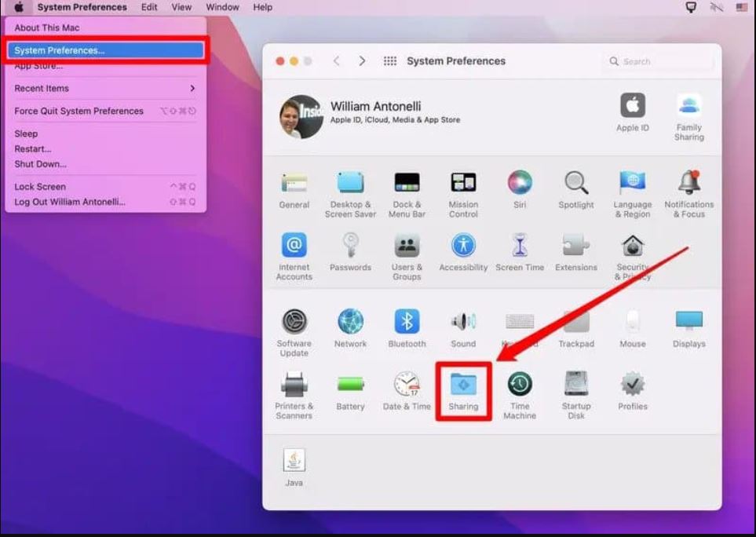Viewport: 756px width, 537px height.
Task: Open the Edit menu
Action: tap(149, 7)
